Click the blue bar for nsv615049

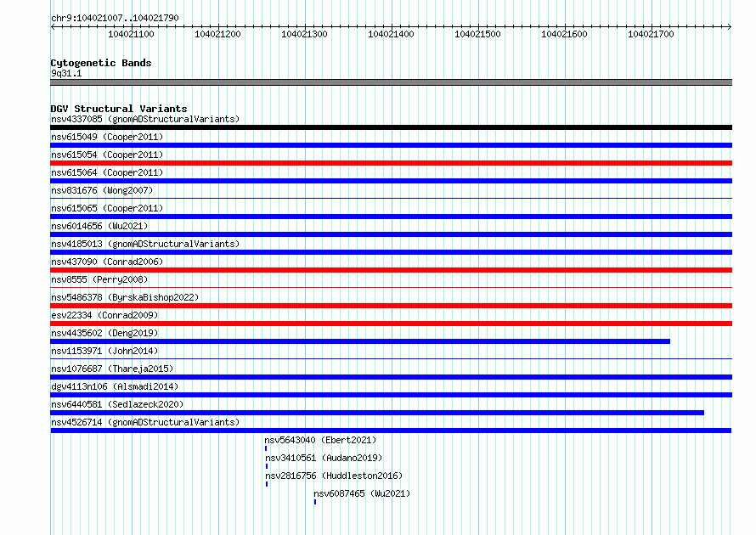tap(391, 145)
